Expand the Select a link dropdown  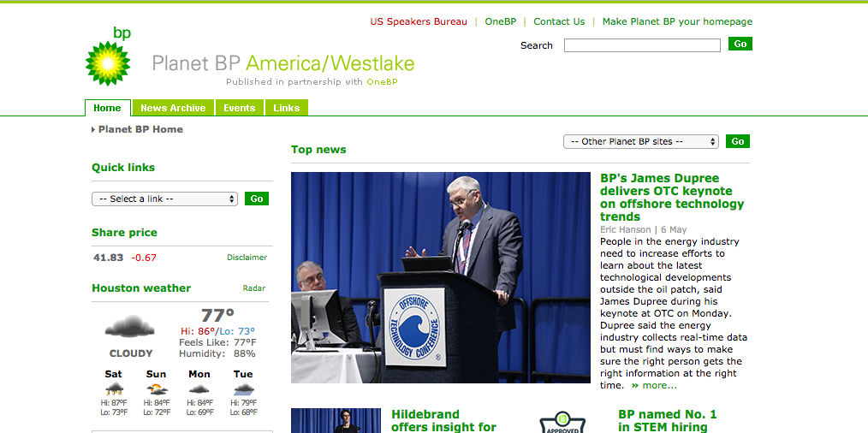tap(164, 199)
